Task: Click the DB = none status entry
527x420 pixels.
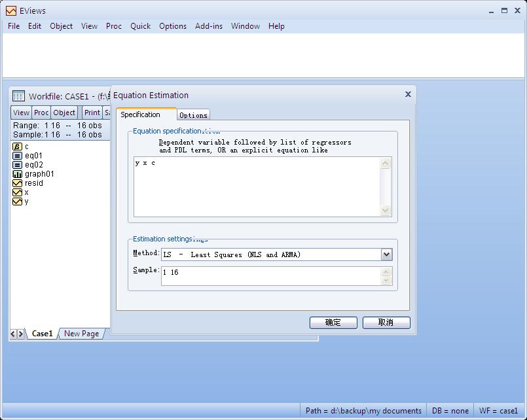Action: [x=450, y=411]
